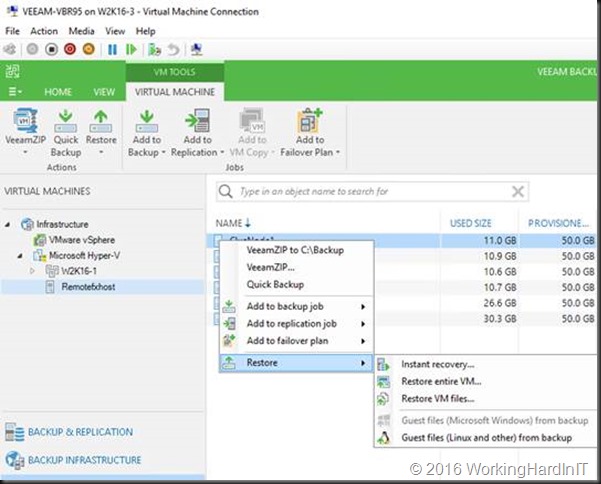Click the Quick Backup ribbon icon

[66, 121]
